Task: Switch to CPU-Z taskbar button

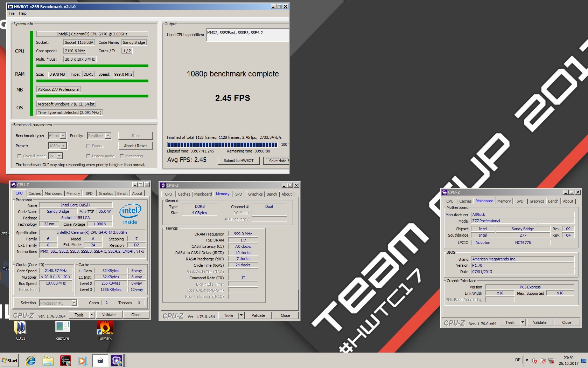Action: pos(117,360)
